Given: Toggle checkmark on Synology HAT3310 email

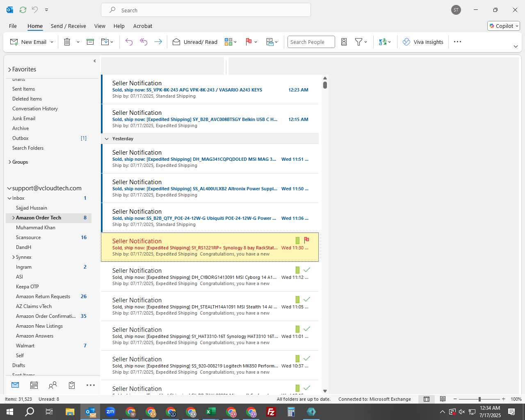Looking at the screenshot, I should coord(306,329).
